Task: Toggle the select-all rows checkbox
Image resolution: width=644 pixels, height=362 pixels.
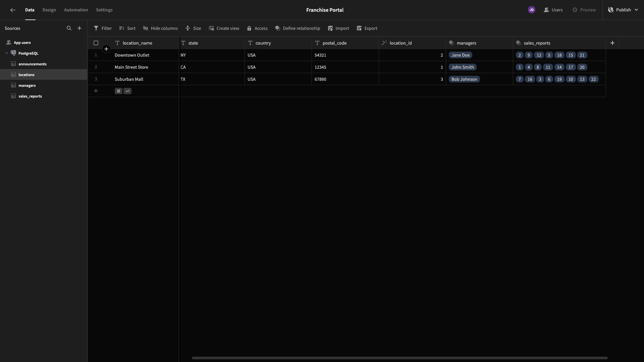Action: point(96,43)
